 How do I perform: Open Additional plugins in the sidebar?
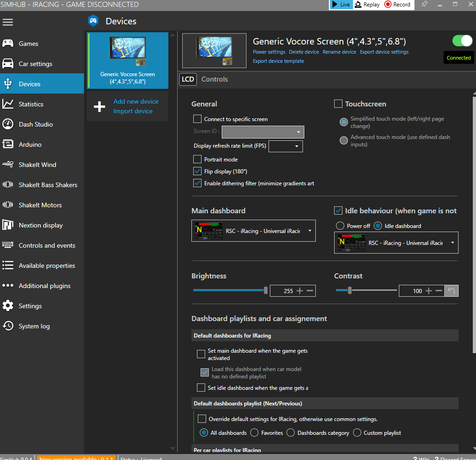point(42,285)
